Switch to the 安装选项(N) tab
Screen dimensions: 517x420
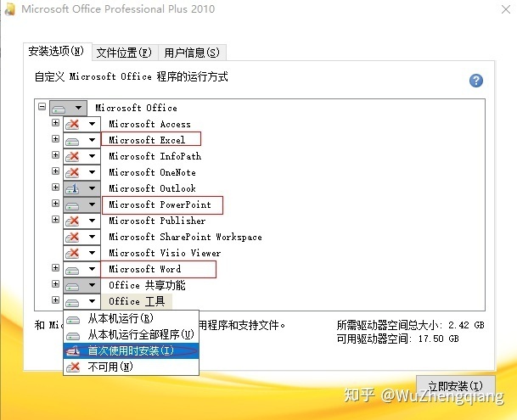click(x=56, y=51)
